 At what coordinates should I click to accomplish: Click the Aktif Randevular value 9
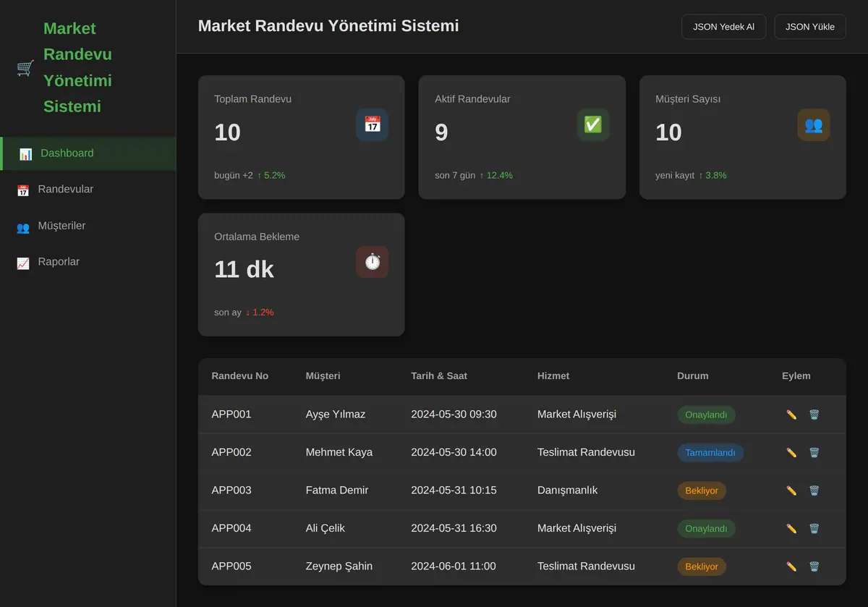click(441, 132)
